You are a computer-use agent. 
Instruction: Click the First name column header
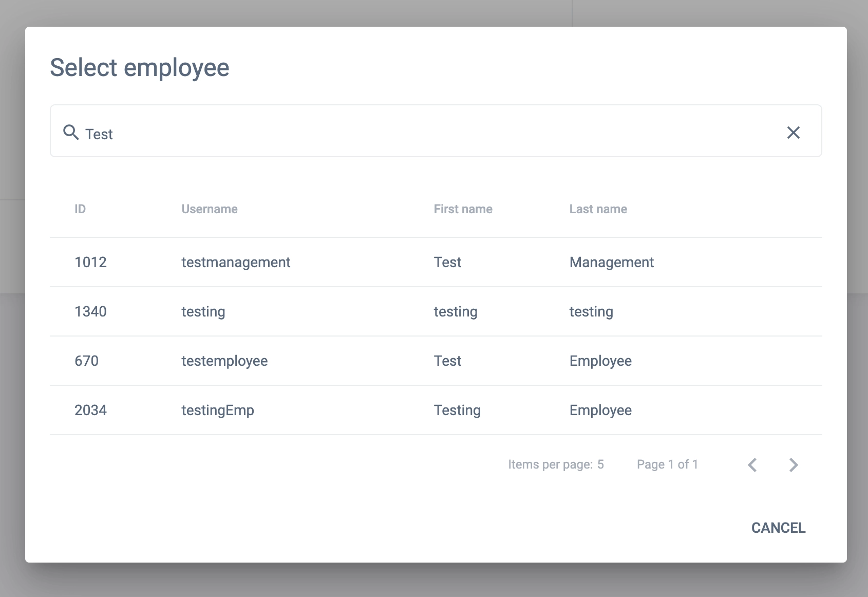coord(463,209)
